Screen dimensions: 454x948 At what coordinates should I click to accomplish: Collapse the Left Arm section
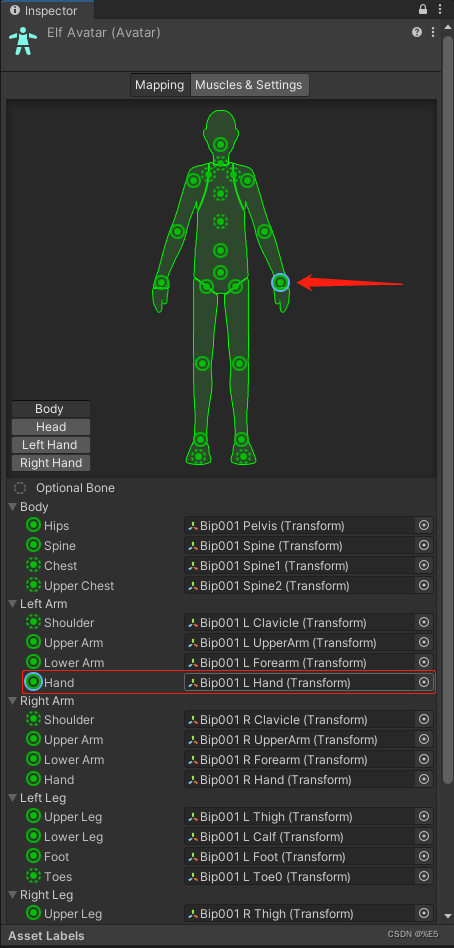click(x=13, y=603)
